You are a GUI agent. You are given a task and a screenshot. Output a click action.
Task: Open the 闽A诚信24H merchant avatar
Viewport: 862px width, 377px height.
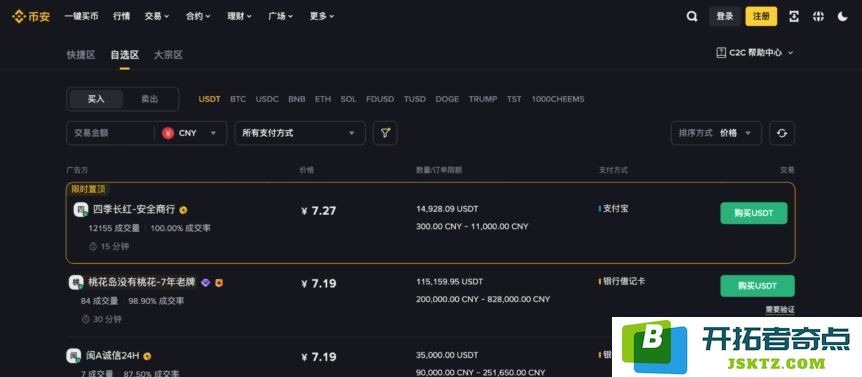point(74,356)
